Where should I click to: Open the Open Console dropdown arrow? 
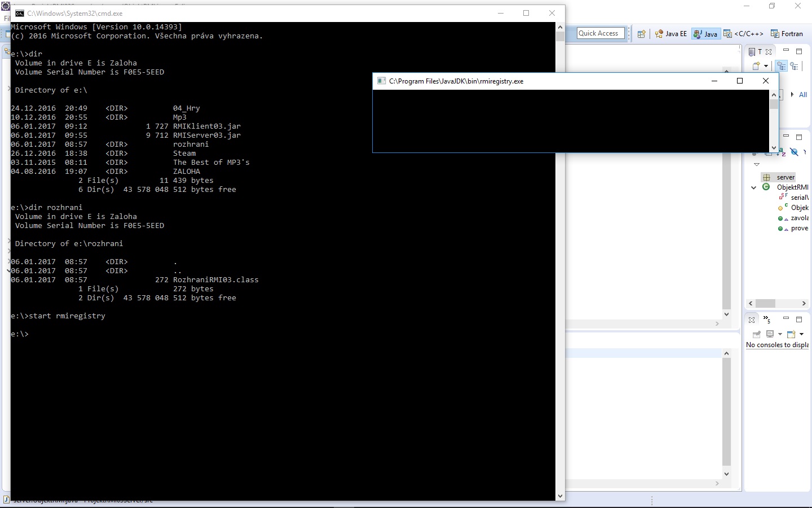coord(802,334)
